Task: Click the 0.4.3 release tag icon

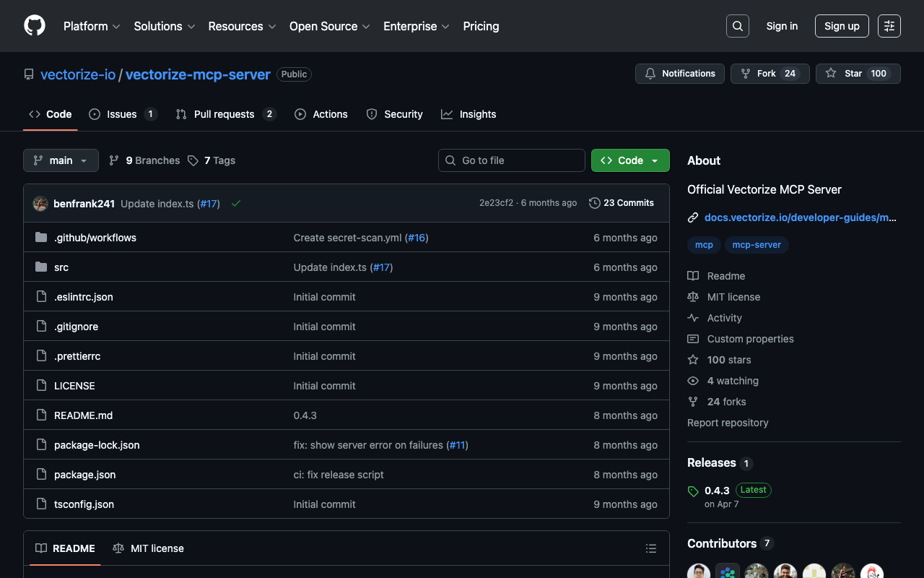Action: tap(693, 491)
